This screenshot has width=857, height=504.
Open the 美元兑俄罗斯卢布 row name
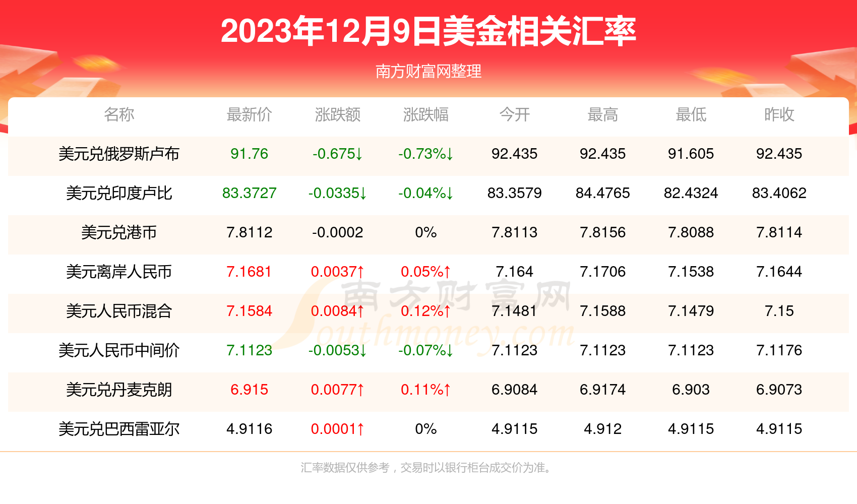(119, 154)
